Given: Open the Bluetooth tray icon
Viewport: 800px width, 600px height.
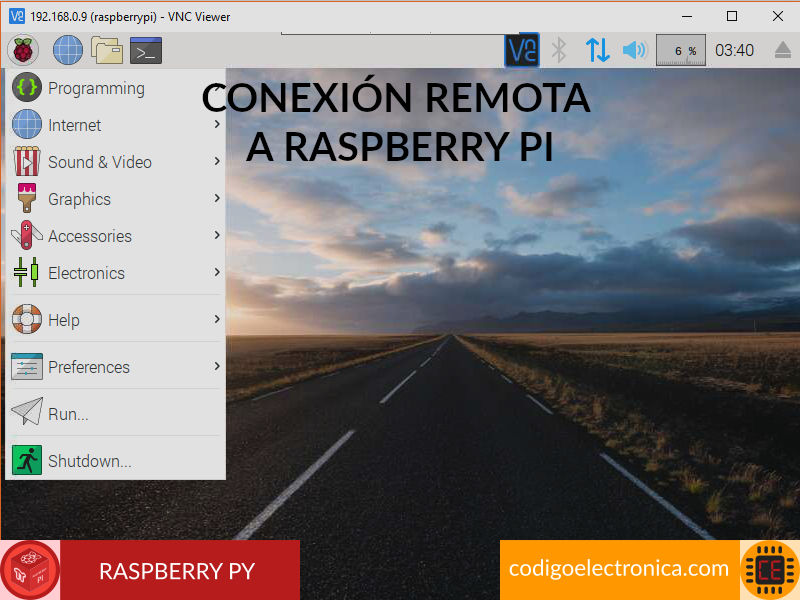Looking at the screenshot, I should 559,51.
